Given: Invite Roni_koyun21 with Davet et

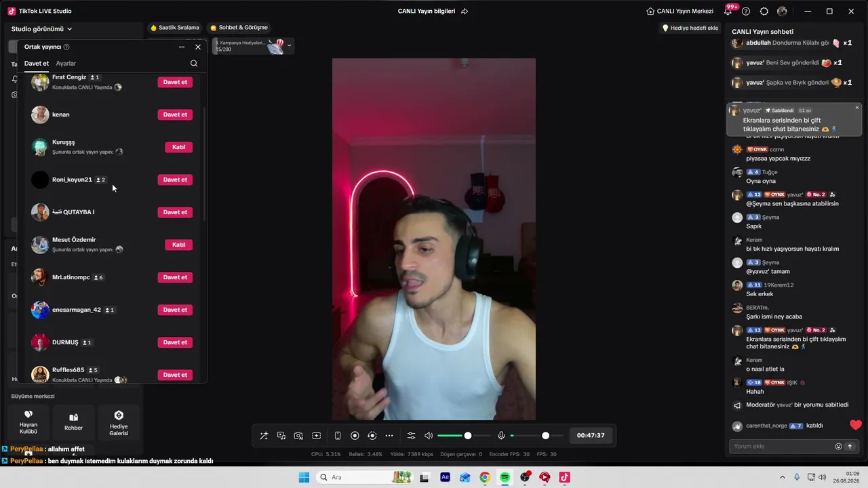Looking at the screenshot, I should point(175,180).
